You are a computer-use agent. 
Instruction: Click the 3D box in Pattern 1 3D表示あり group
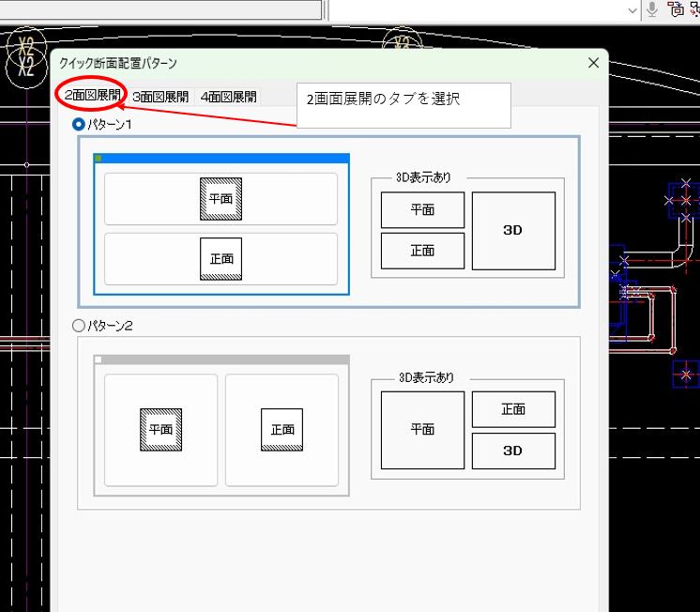tap(514, 231)
